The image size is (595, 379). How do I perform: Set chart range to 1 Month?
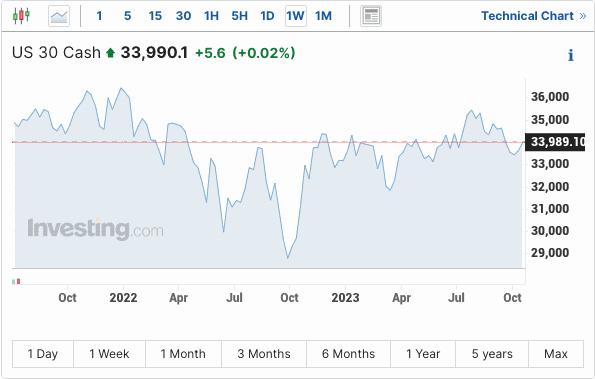pyautogui.click(x=183, y=354)
